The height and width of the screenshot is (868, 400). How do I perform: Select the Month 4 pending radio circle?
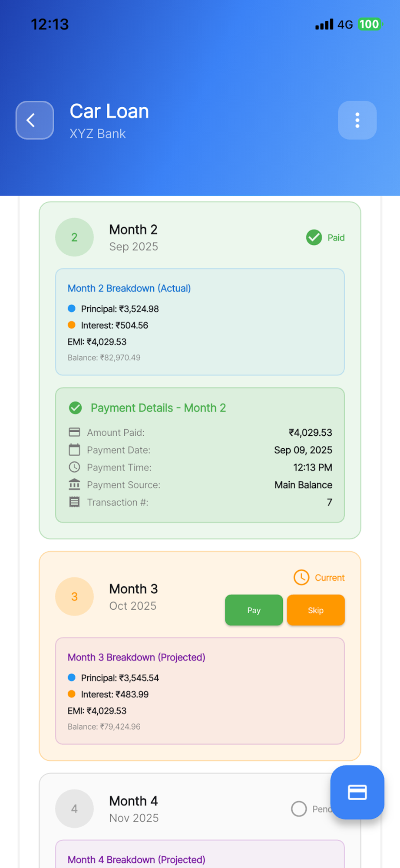[299, 809]
